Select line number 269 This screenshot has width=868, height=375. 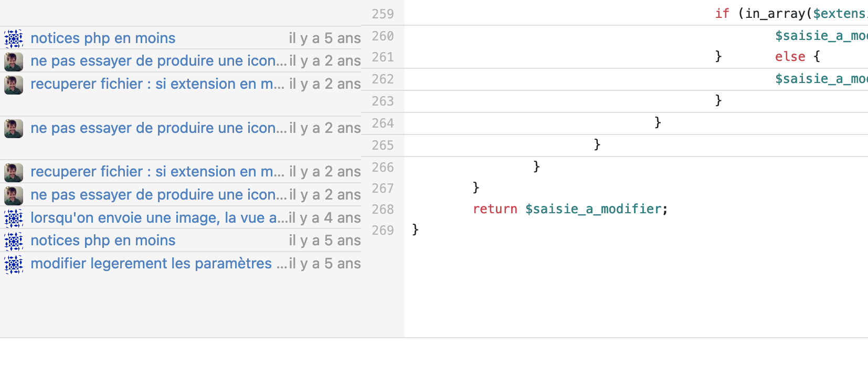383,231
